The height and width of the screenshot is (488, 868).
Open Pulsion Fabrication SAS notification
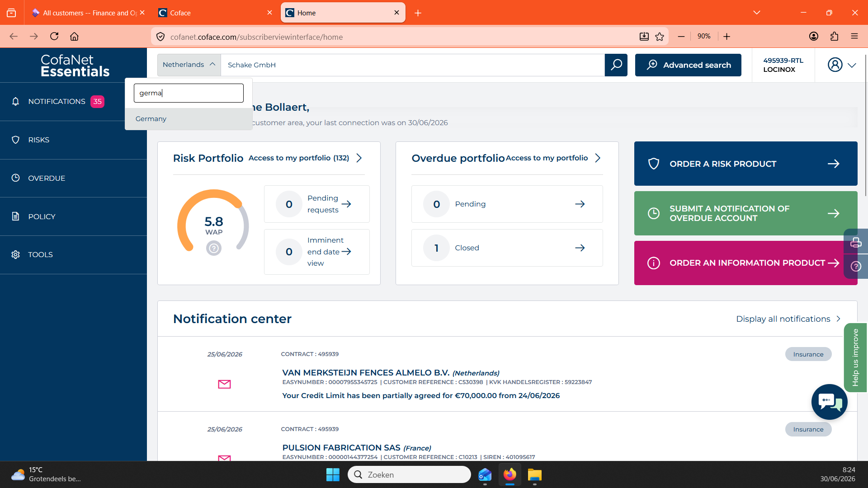coord(341,448)
